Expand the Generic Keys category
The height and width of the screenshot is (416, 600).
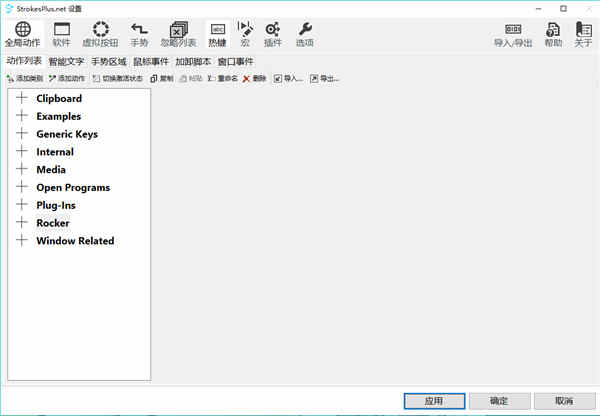22,134
